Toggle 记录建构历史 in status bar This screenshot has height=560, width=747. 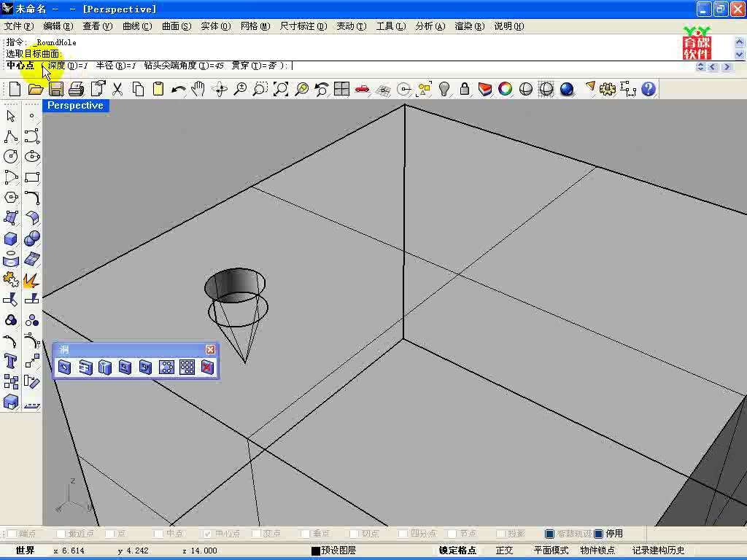coord(659,551)
